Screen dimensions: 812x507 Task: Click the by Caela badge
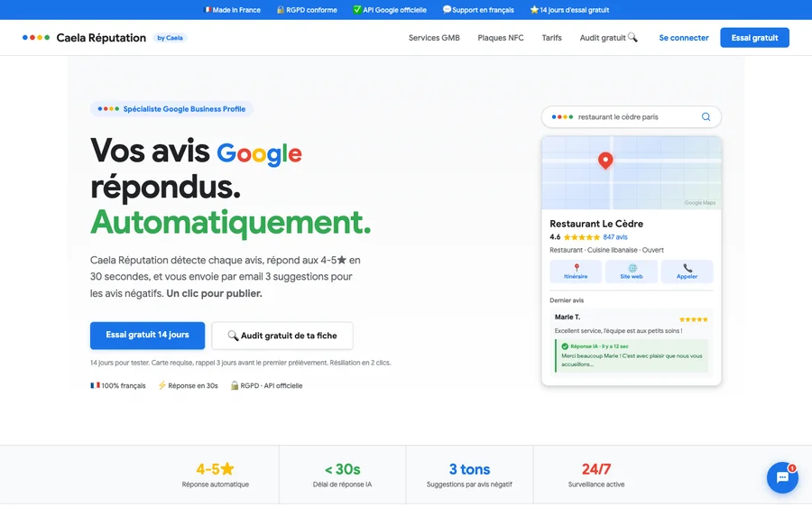[x=170, y=38]
